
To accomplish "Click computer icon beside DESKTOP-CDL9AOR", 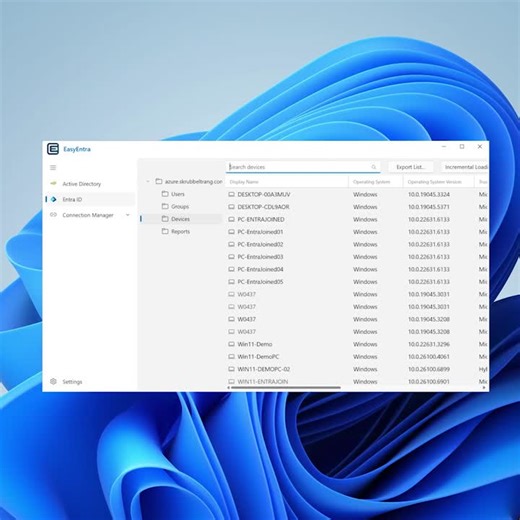I will tap(231, 207).
